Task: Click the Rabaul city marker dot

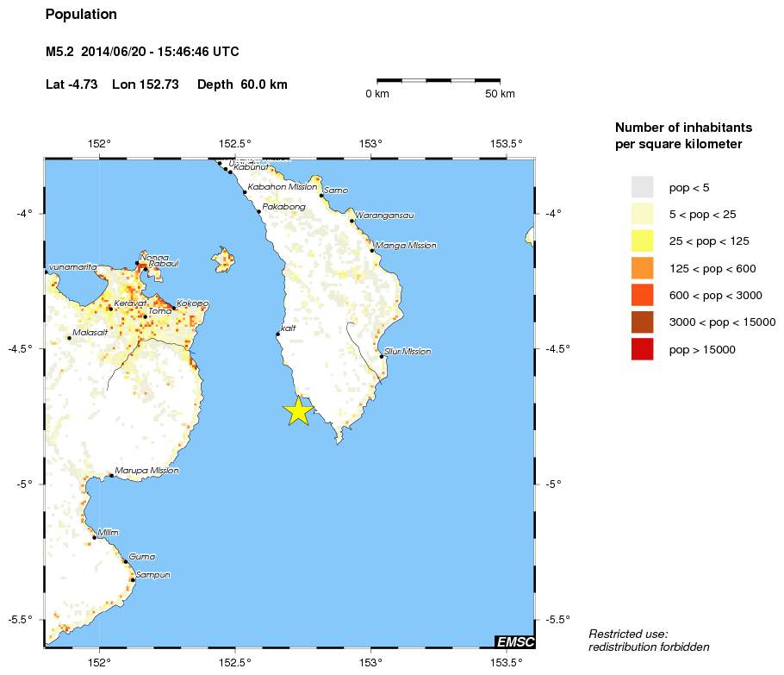Action: click(x=145, y=269)
